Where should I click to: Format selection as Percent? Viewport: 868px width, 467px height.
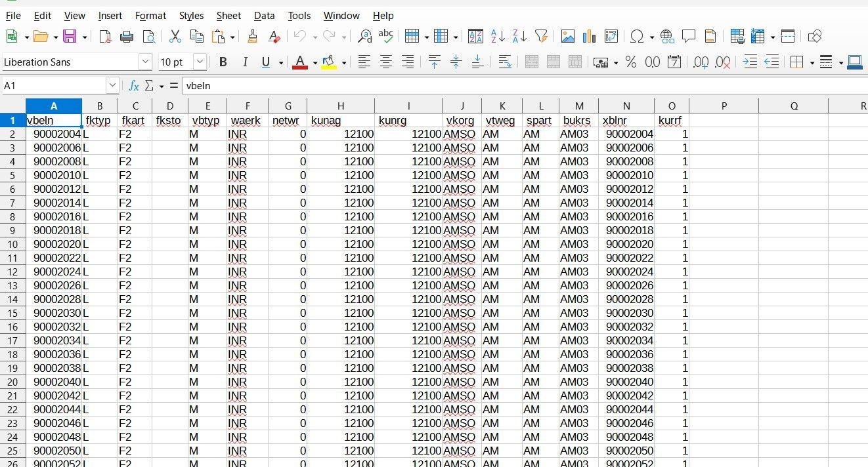(630, 62)
